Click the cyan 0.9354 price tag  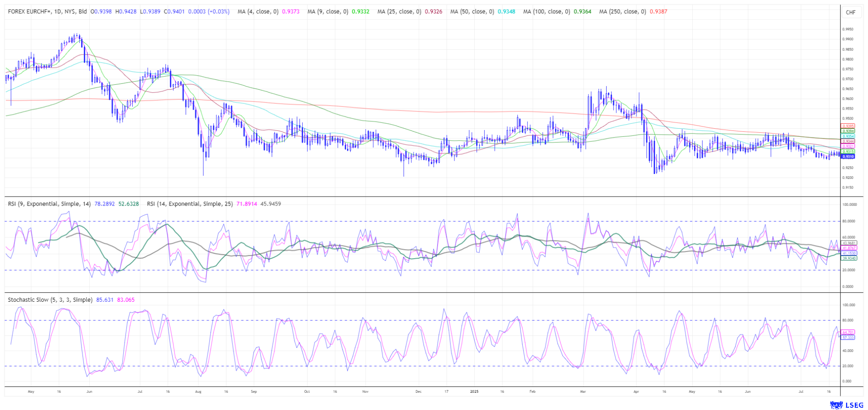(x=848, y=136)
